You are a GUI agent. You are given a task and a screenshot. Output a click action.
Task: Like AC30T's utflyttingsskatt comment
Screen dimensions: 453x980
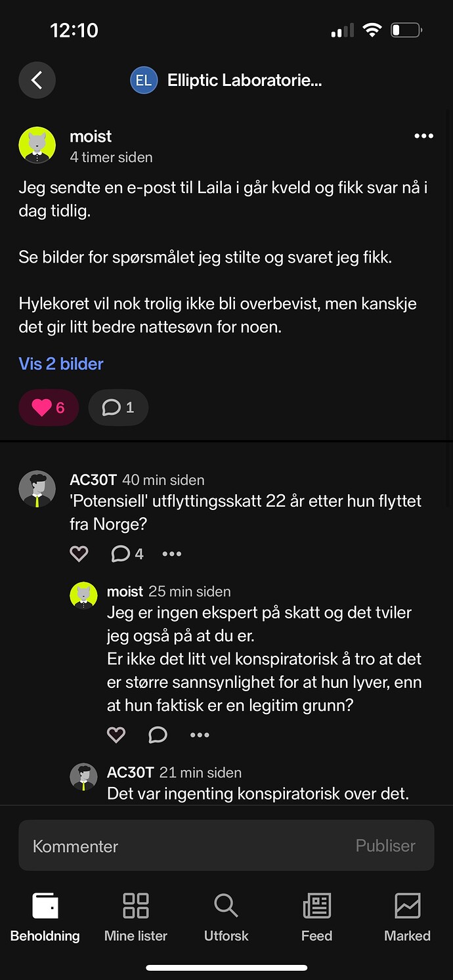coord(79,554)
